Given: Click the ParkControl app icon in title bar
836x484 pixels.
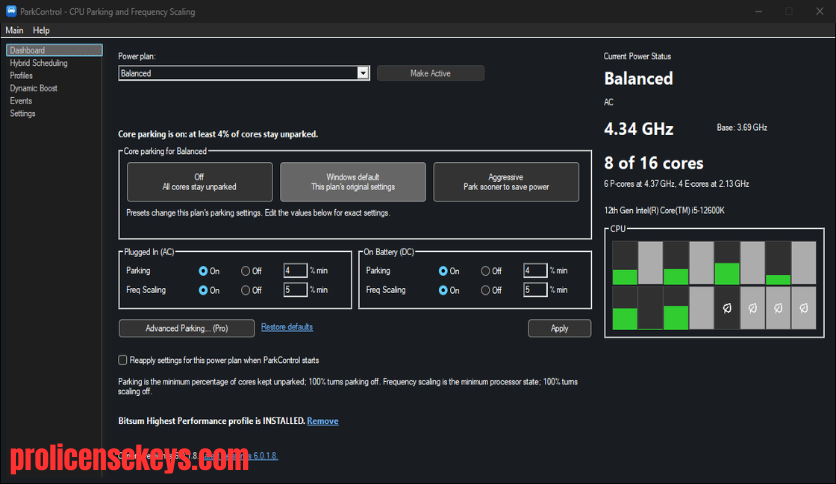Looking at the screenshot, I should tap(11, 11).
